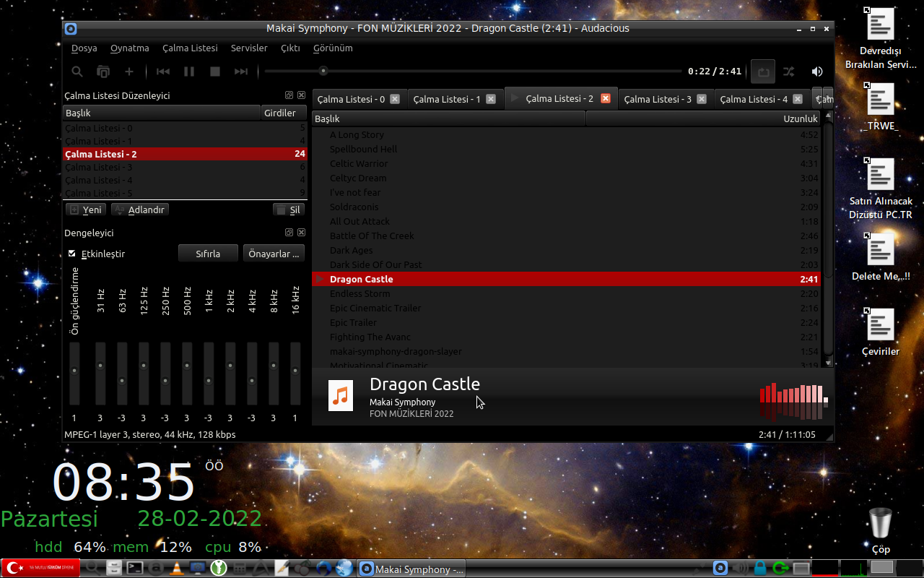
Task: Click the playlist vertical scrollbar
Action: [x=828, y=238]
